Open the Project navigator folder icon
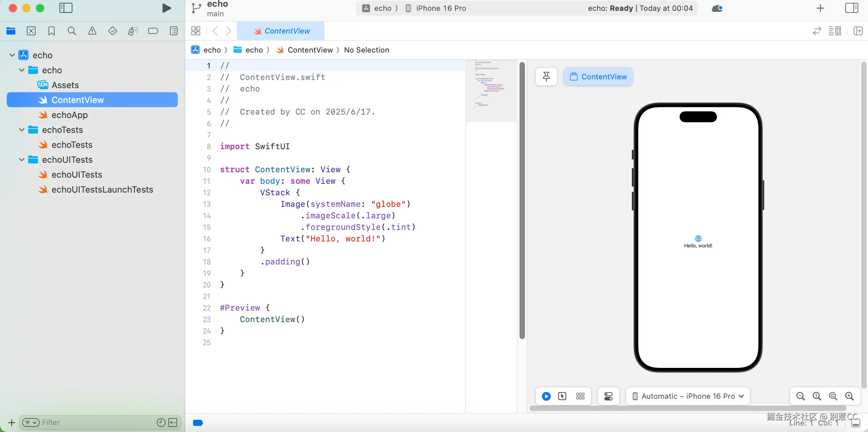 click(x=11, y=31)
